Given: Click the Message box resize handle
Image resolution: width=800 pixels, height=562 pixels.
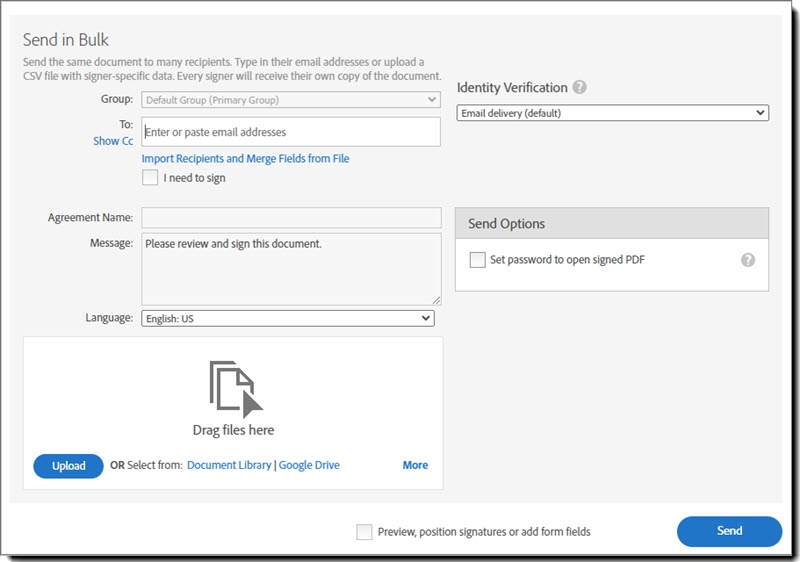Looking at the screenshot, I should [436, 300].
